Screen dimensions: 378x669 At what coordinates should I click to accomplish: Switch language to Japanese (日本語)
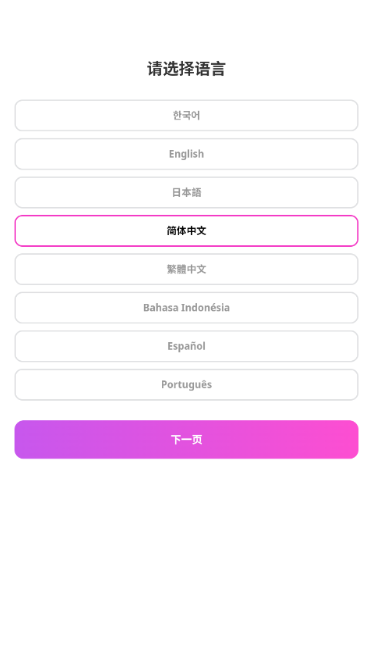pyautogui.click(x=186, y=192)
